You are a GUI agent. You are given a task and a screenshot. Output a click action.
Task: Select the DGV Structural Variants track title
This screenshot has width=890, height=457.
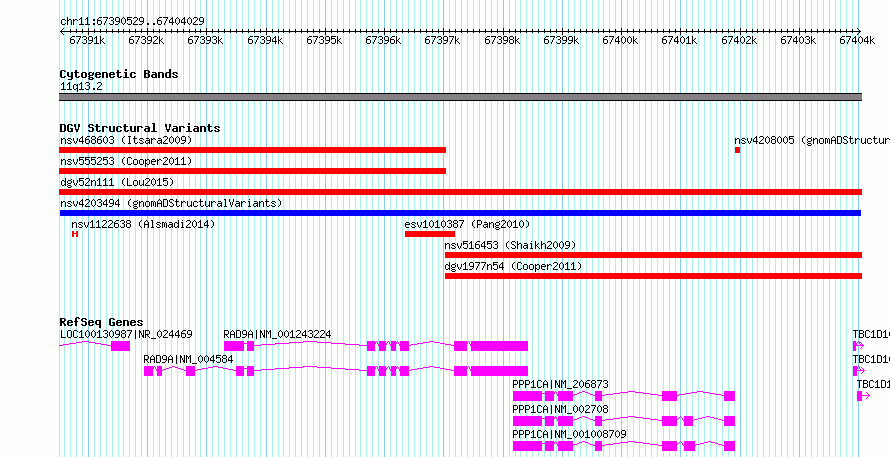[140, 128]
